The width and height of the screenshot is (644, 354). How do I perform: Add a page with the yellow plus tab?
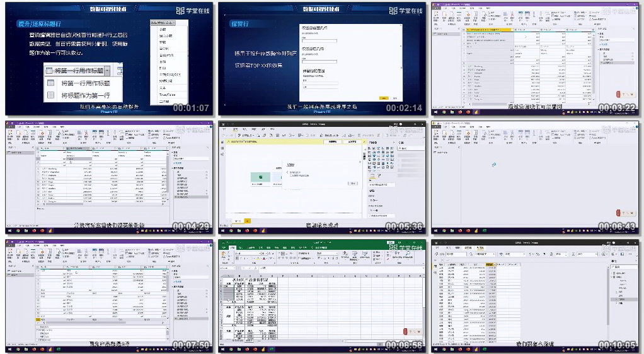click(247, 221)
